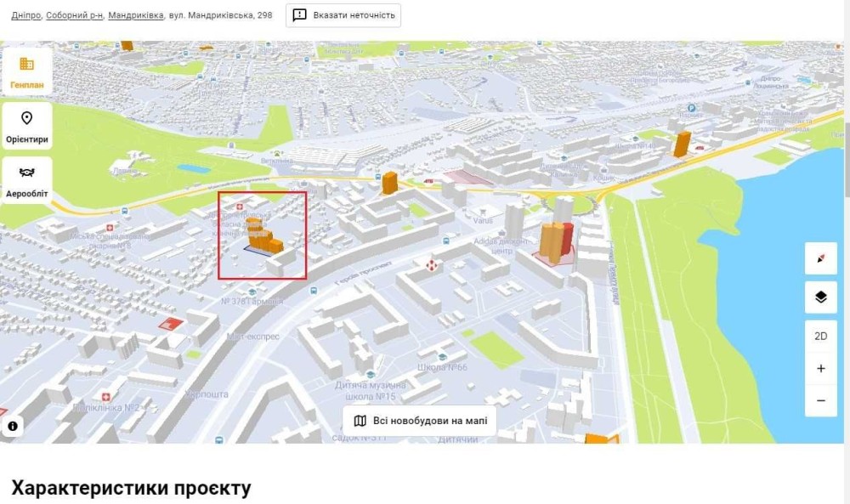Click the map info icon
Image resolution: width=850 pixels, height=504 pixels.
(14, 426)
